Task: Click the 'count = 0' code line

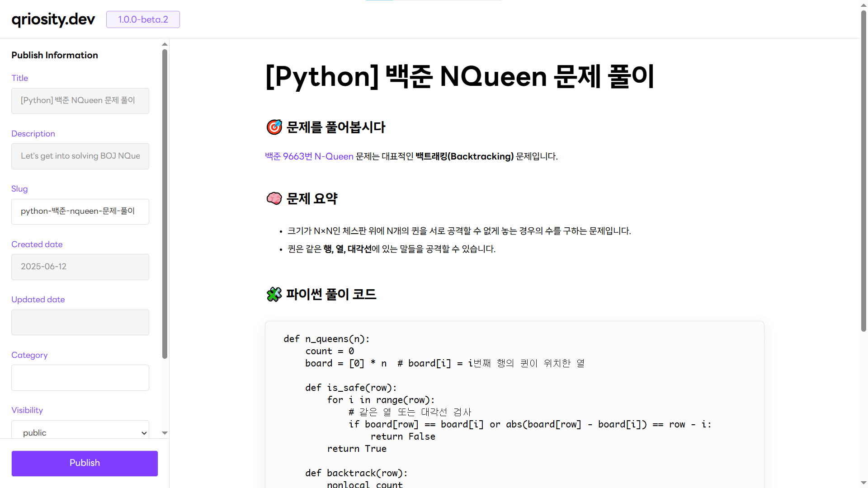Action: pos(330,351)
